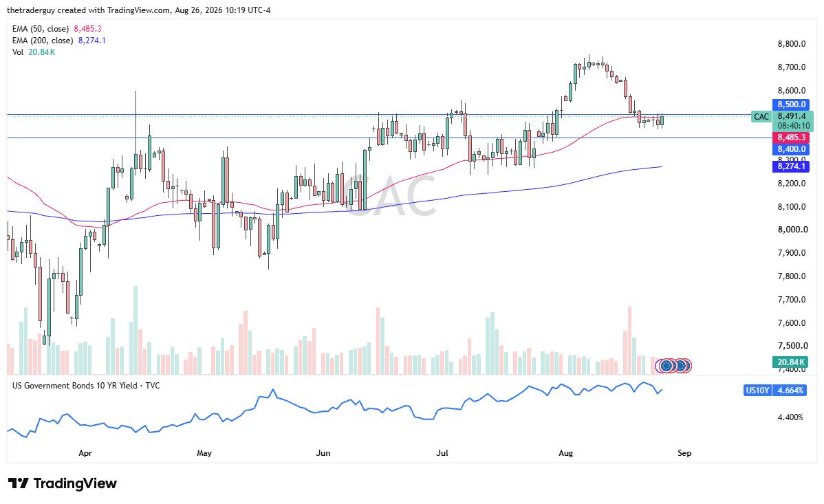Click the green 20.84K volume axis label
Image resolution: width=824 pixels, height=504 pixels.
pyautogui.click(x=791, y=362)
